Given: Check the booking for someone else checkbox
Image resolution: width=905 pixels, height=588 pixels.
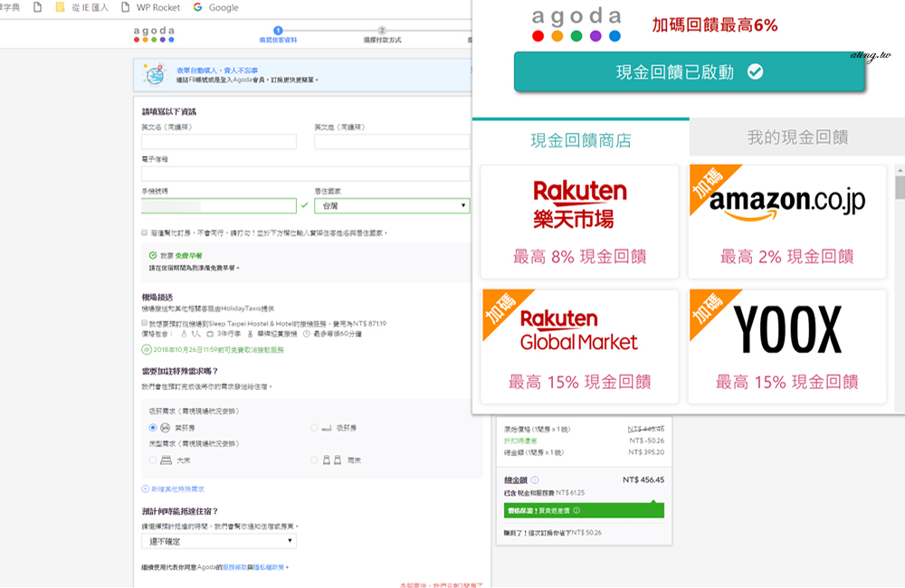Looking at the screenshot, I should coord(145,232).
